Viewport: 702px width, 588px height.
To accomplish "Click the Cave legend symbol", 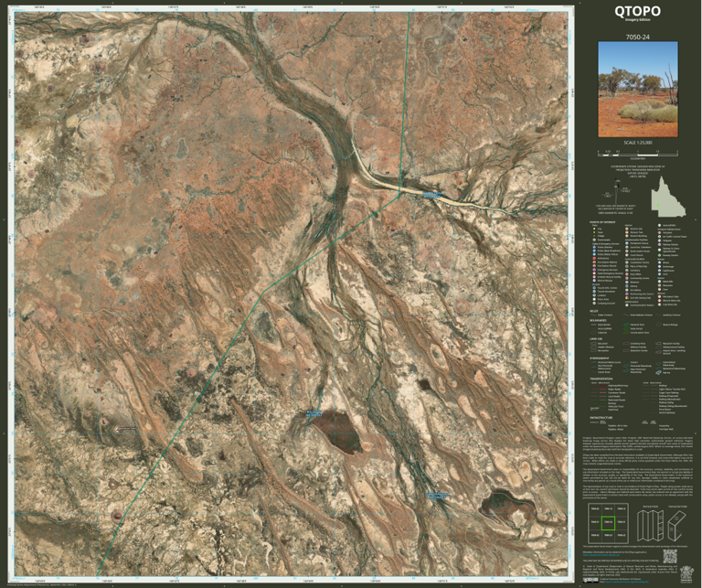I will tap(659, 289).
